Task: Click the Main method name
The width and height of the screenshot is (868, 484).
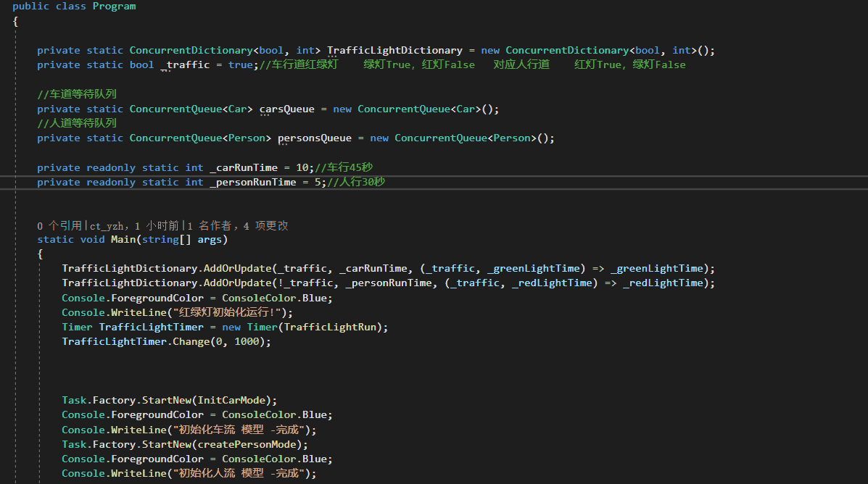Action: point(125,239)
